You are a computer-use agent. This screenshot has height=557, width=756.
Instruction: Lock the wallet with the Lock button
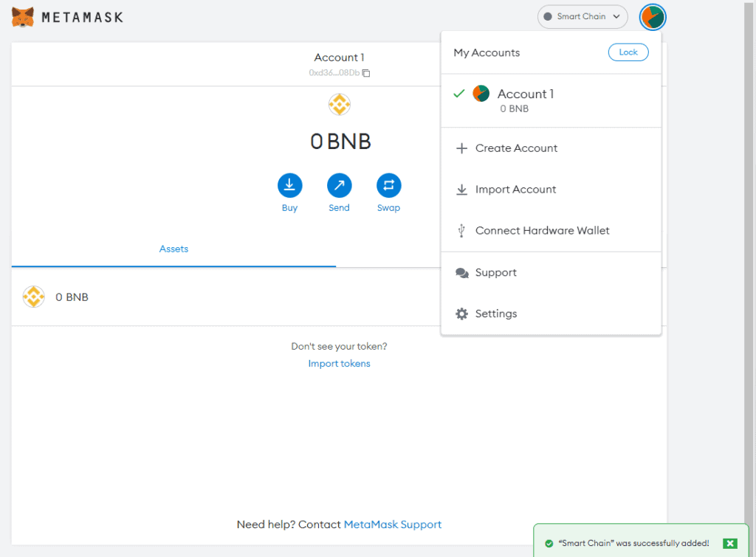tap(628, 52)
